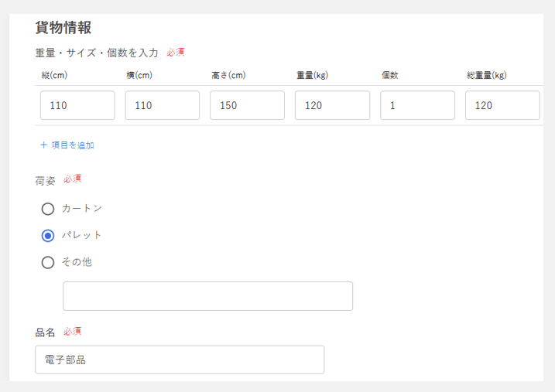Click the 総重量(kg) total weight field
This screenshot has width=555, height=392.
click(x=502, y=106)
